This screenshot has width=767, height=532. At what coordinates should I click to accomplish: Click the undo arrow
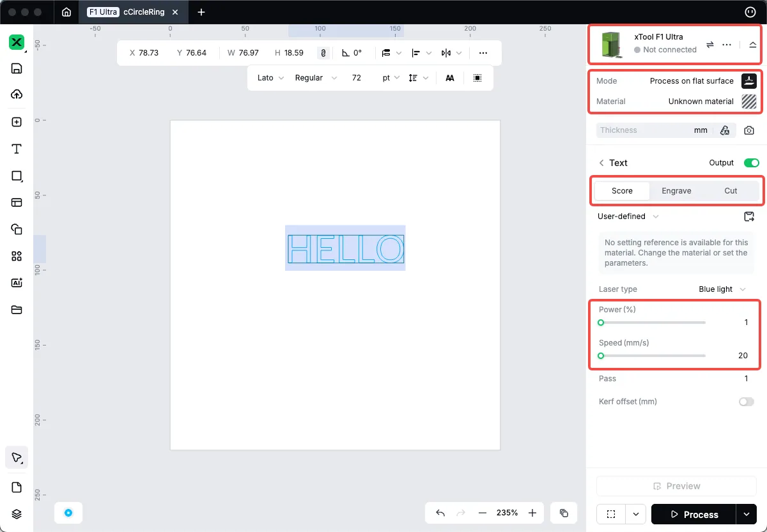(x=440, y=513)
